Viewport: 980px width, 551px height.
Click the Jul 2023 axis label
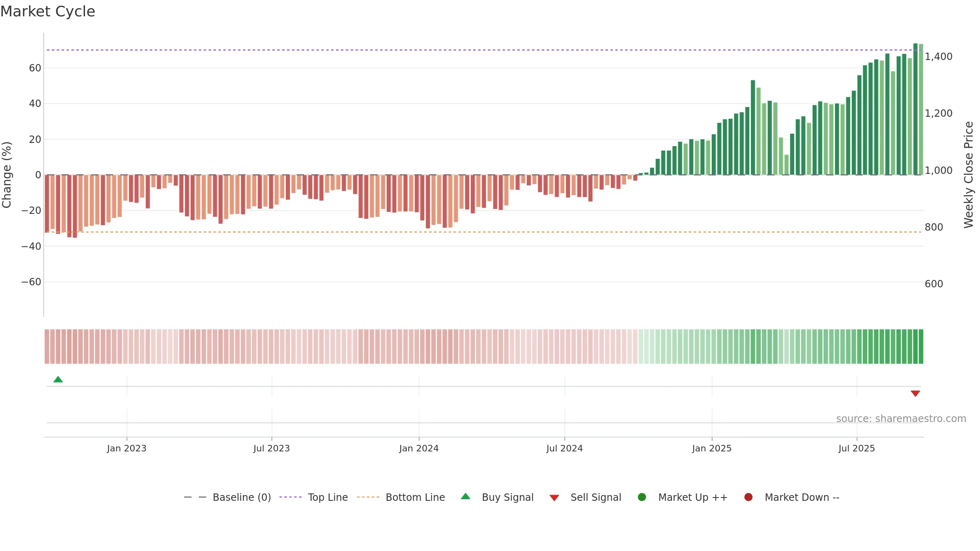pyautogui.click(x=272, y=448)
